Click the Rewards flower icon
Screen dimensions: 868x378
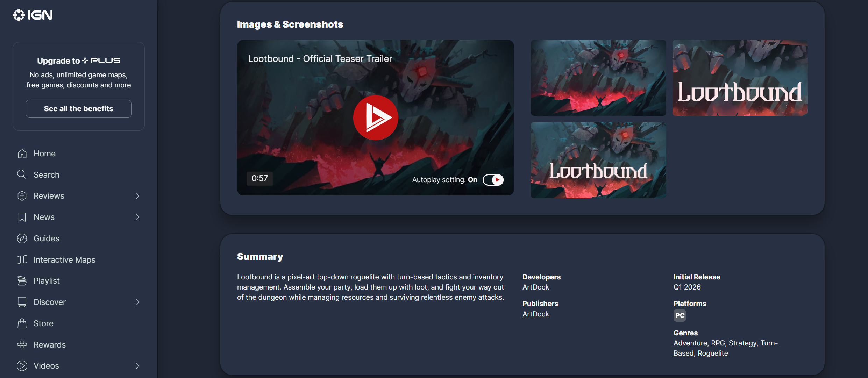click(x=22, y=344)
